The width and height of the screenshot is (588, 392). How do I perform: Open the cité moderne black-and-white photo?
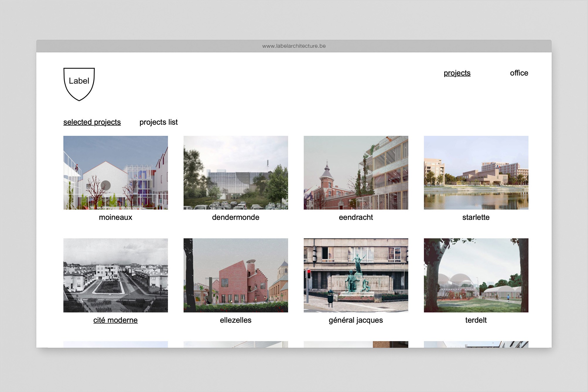[115, 275]
